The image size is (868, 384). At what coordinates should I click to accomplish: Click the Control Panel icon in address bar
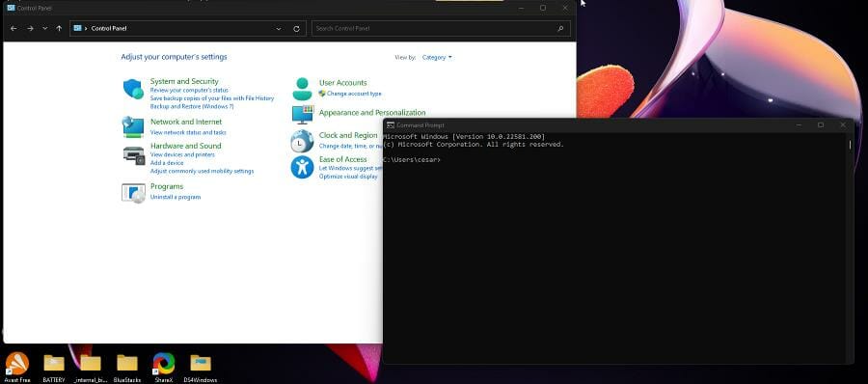click(x=77, y=28)
